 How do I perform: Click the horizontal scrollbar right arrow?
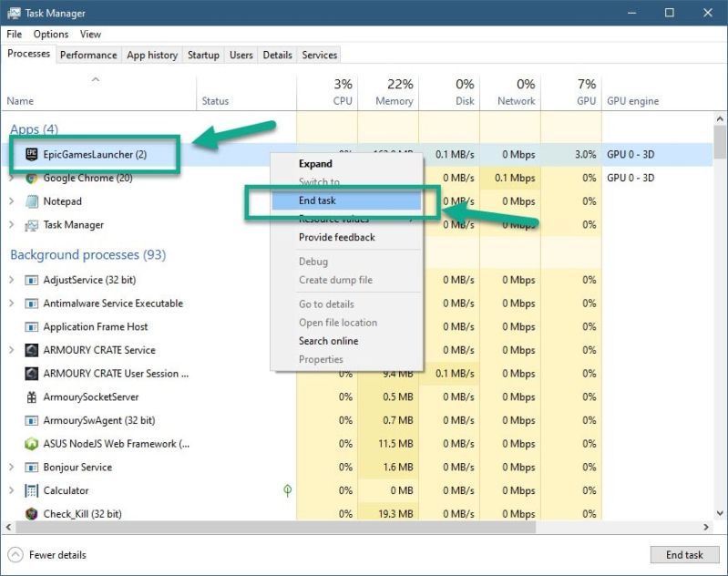[706, 527]
